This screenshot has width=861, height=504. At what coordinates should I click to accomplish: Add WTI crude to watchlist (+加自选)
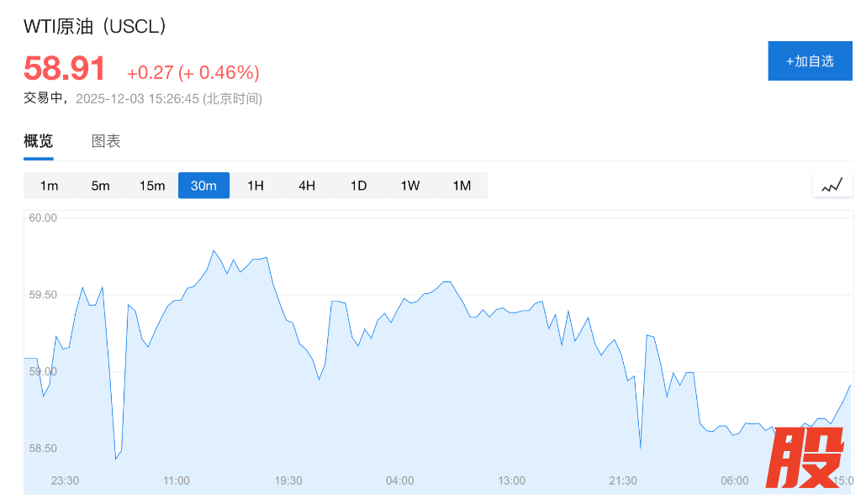810,61
